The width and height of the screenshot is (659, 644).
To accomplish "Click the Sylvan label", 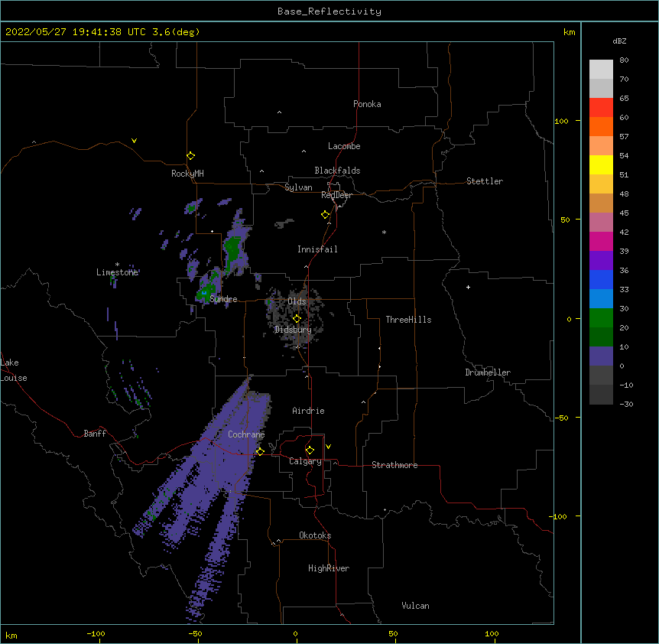I will (x=298, y=187).
